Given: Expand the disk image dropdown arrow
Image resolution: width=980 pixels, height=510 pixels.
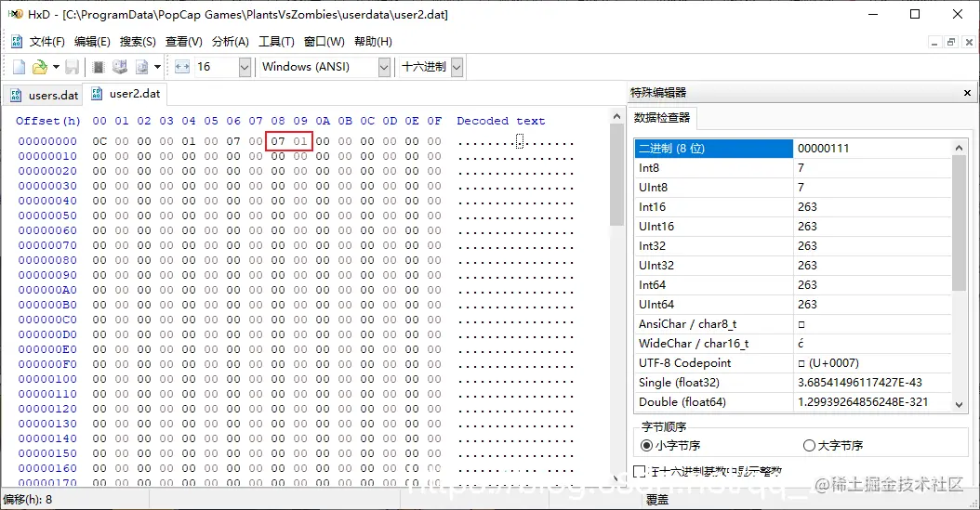Looking at the screenshot, I should coord(157,67).
